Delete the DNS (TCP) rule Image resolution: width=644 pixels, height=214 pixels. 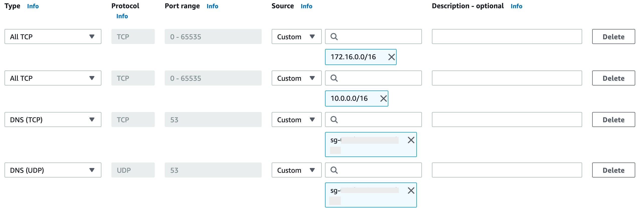point(613,120)
